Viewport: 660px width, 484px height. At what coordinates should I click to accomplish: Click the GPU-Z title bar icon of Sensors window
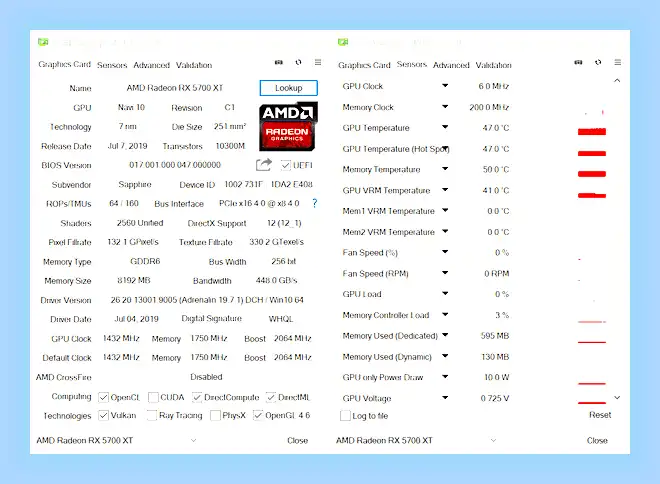pos(343,42)
